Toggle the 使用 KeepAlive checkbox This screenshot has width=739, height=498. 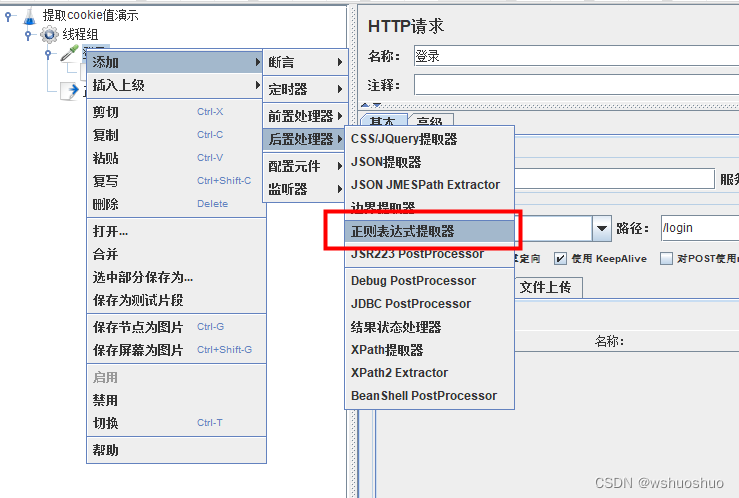tap(560, 259)
